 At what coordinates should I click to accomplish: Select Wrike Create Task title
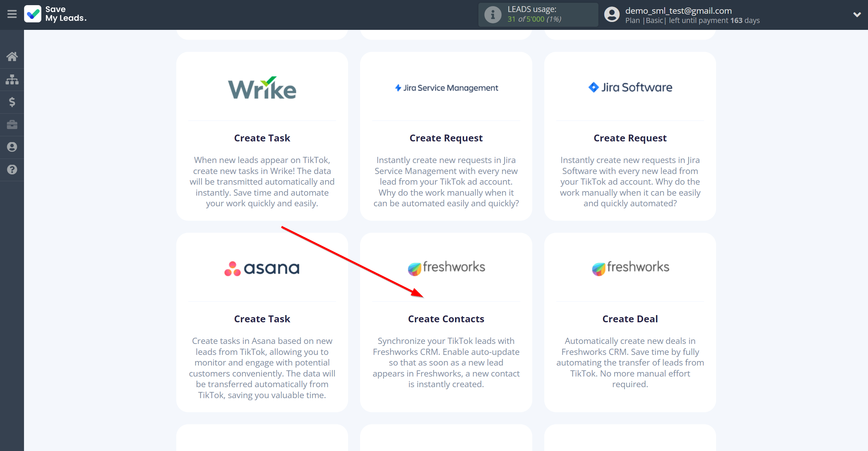[x=262, y=138]
